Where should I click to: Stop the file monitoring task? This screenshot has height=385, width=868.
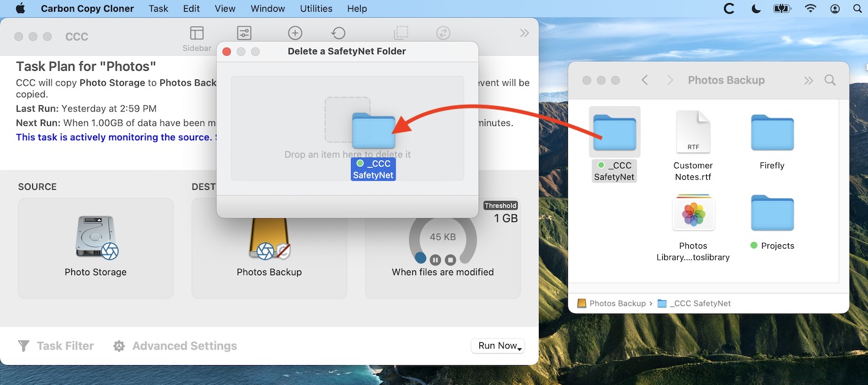pos(451,260)
